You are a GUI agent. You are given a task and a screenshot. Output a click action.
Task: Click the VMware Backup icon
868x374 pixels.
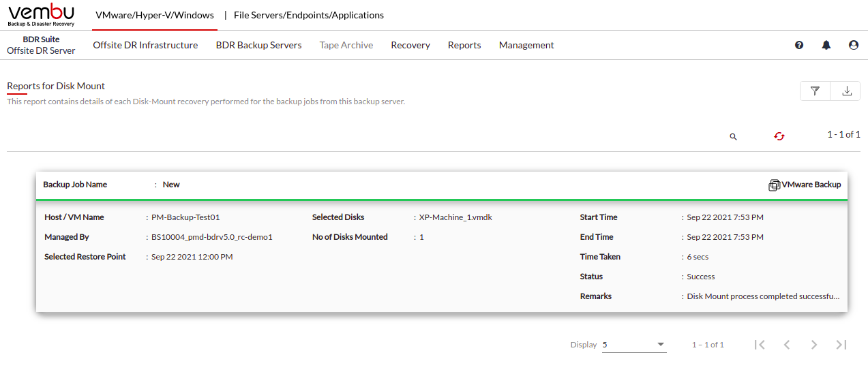(x=774, y=185)
